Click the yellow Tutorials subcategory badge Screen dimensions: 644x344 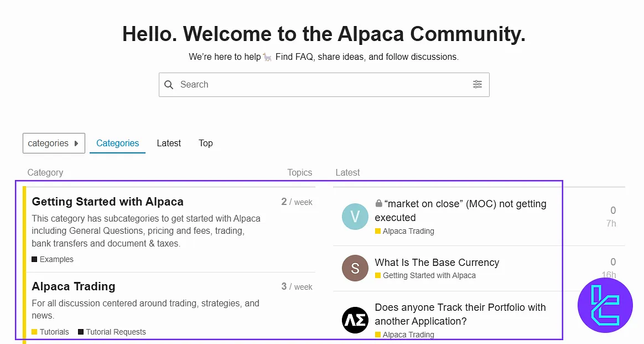tap(50, 332)
